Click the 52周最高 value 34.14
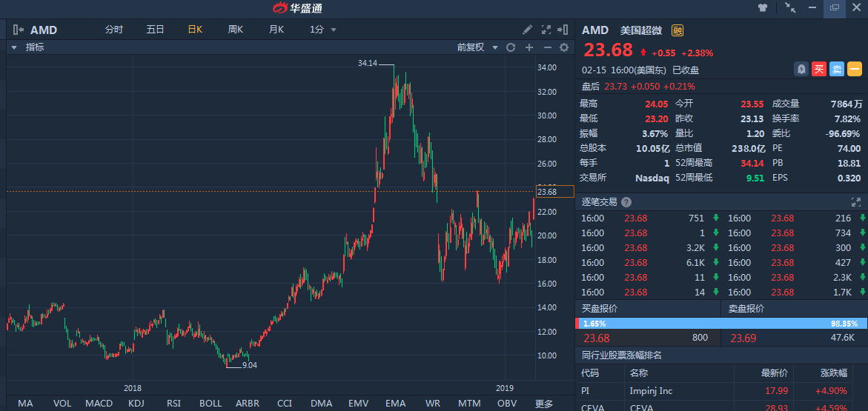 point(753,163)
